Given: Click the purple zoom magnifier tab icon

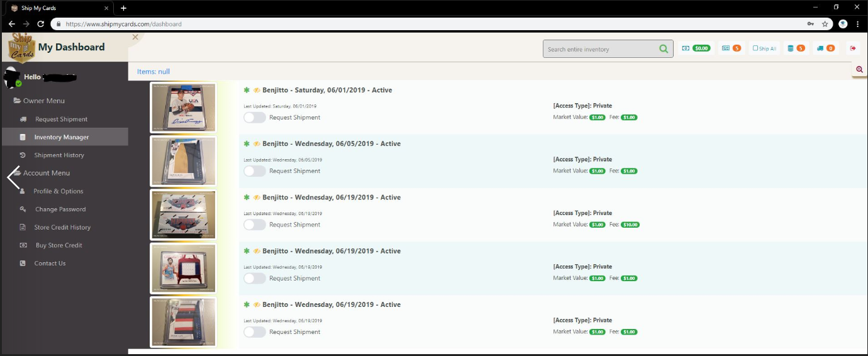Looking at the screenshot, I should (860, 69).
